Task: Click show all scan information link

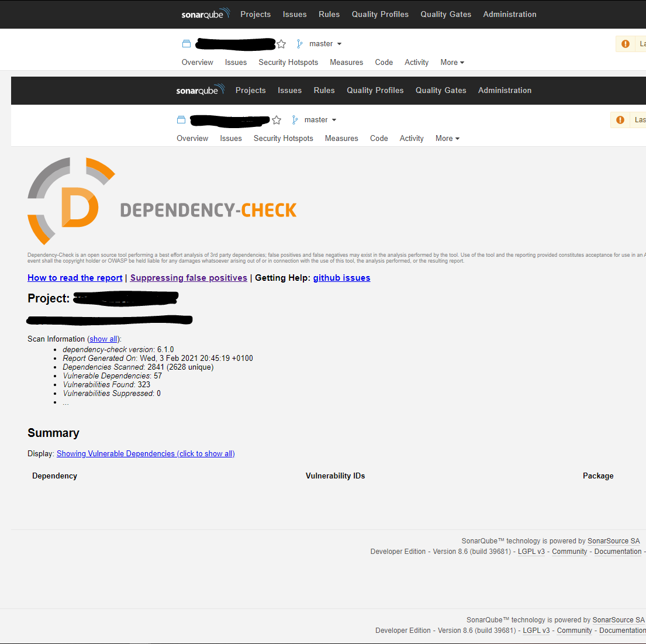Action: 103,339
